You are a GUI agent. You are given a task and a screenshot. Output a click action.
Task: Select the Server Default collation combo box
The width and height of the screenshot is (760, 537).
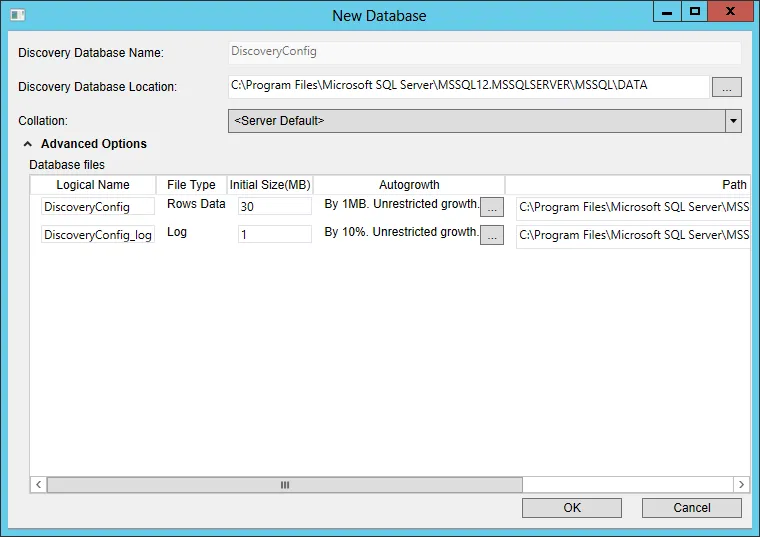(485, 121)
